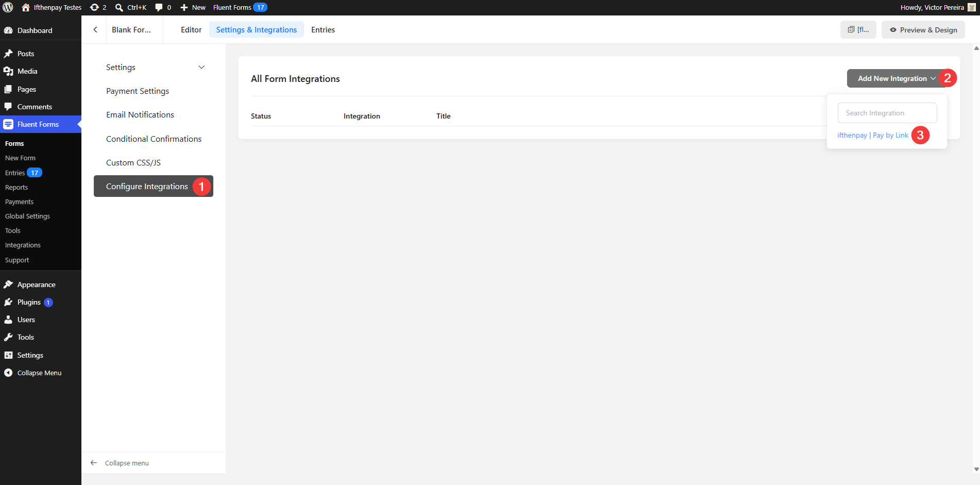
Task: Switch to the Entries tab
Action: pyautogui.click(x=323, y=29)
